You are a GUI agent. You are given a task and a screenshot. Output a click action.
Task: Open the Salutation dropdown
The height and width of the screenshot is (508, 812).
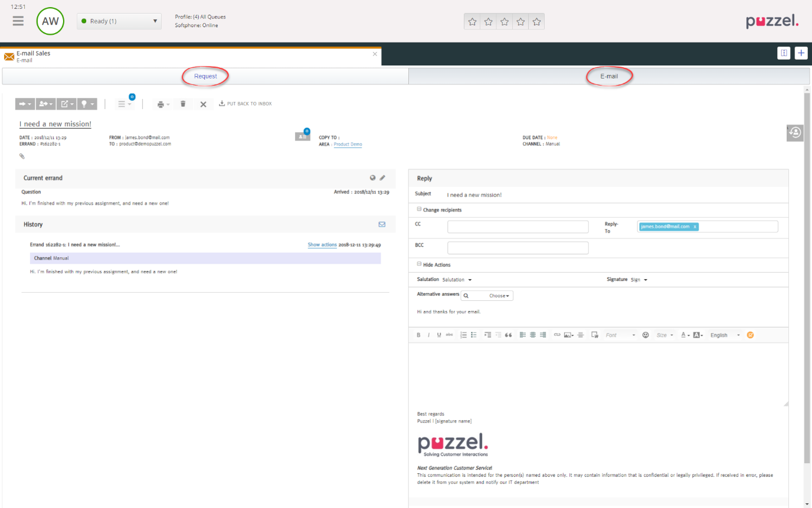[457, 280]
